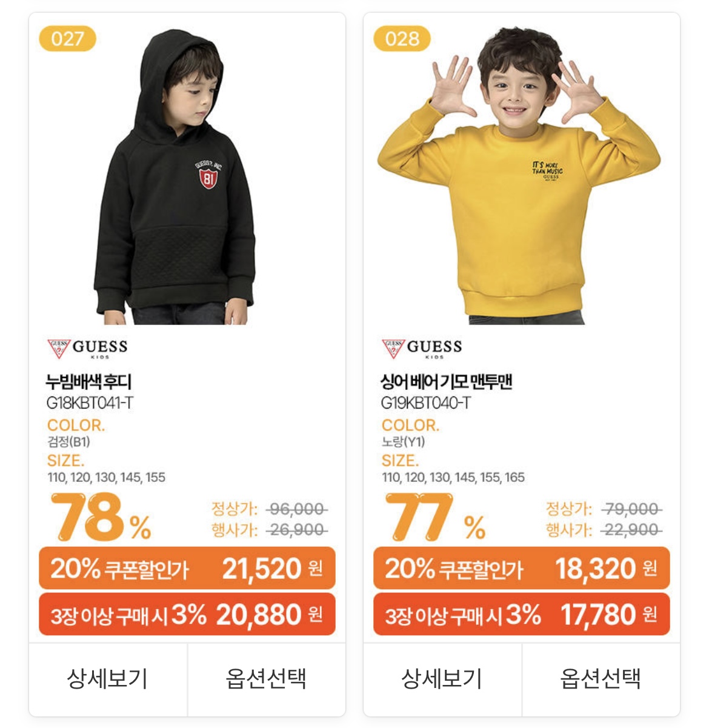Viewport: 709px width, 728px height.
Task: Click the 20% coupon price 21,520원 banner
Action: [x=187, y=568]
